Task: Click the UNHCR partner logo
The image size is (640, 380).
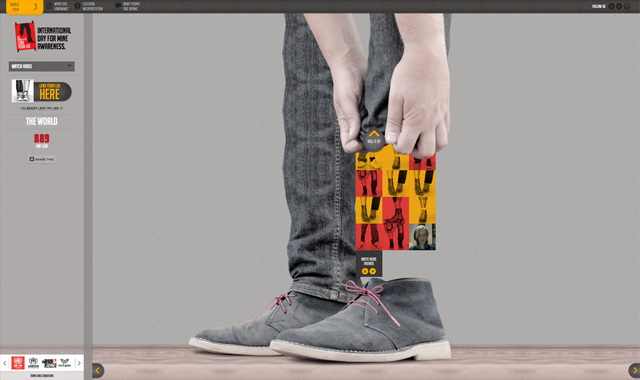Action: coord(33,362)
